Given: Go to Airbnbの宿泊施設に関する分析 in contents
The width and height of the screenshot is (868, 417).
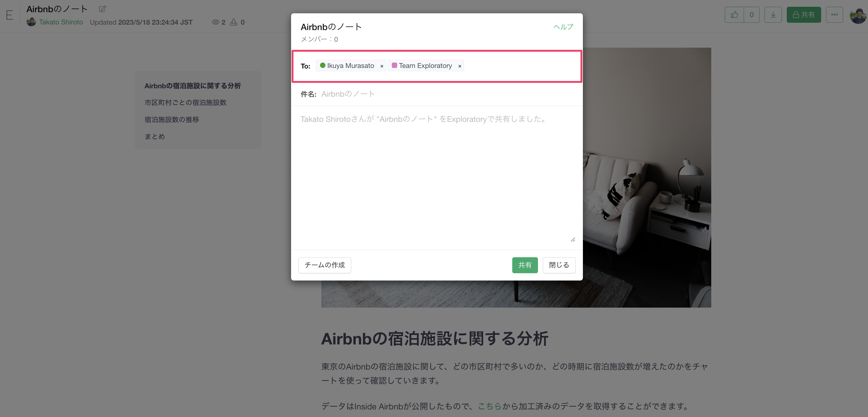Looking at the screenshot, I should [x=192, y=86].
